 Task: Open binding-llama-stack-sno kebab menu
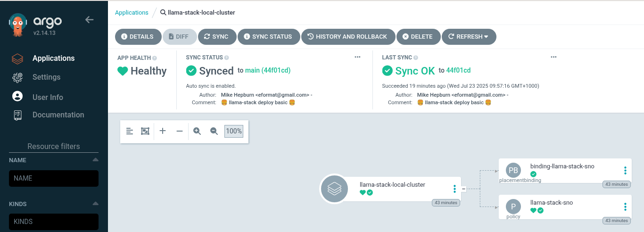625,170
